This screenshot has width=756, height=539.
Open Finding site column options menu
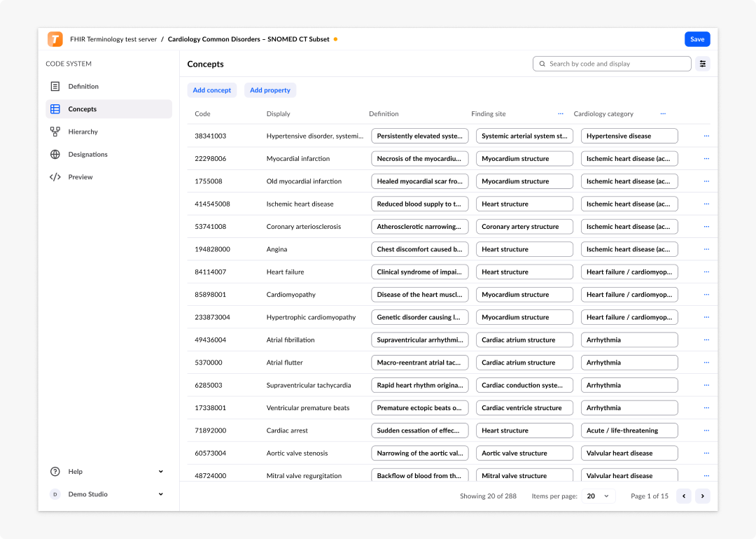[x=560, y=114]
